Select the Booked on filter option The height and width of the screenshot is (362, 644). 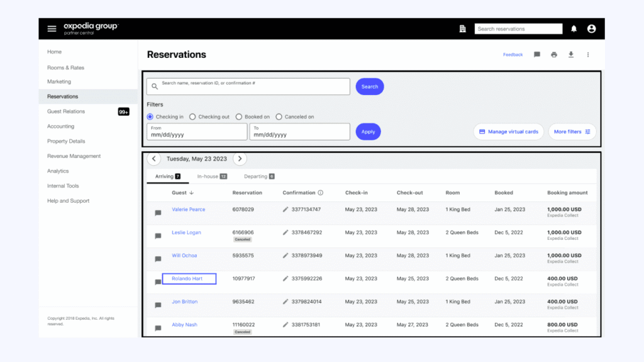pos(239,117)
